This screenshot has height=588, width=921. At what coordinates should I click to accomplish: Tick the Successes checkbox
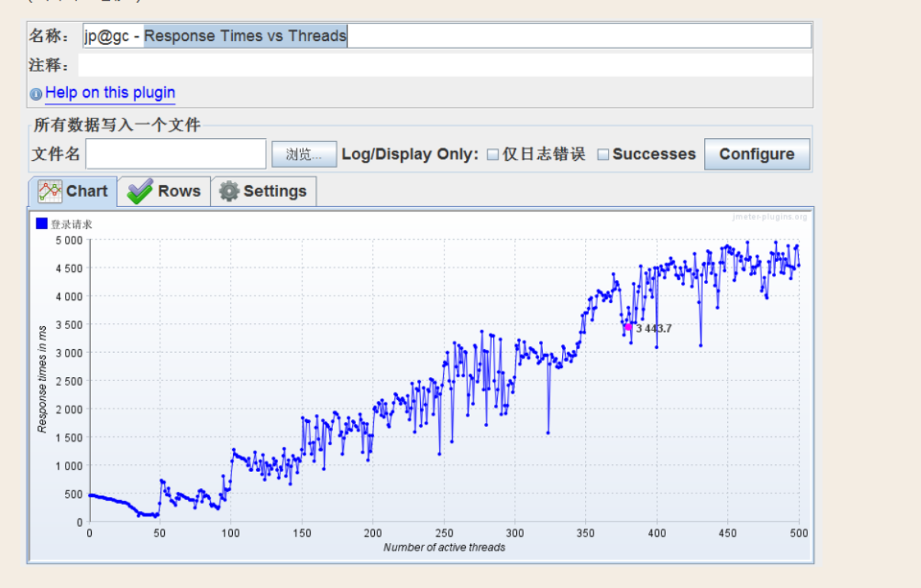(x=603, y=154)
